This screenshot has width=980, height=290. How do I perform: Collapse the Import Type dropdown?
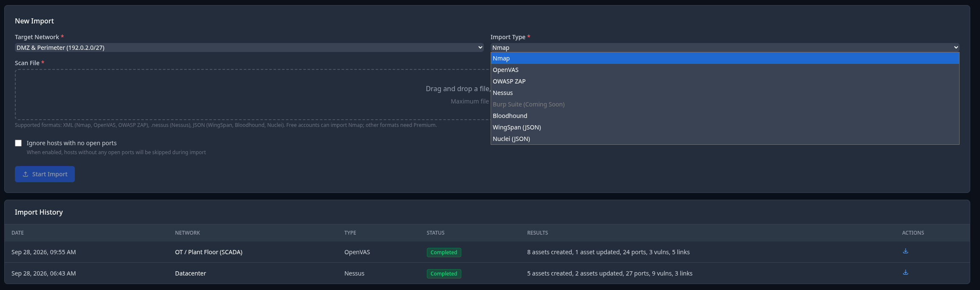[725, 48]
